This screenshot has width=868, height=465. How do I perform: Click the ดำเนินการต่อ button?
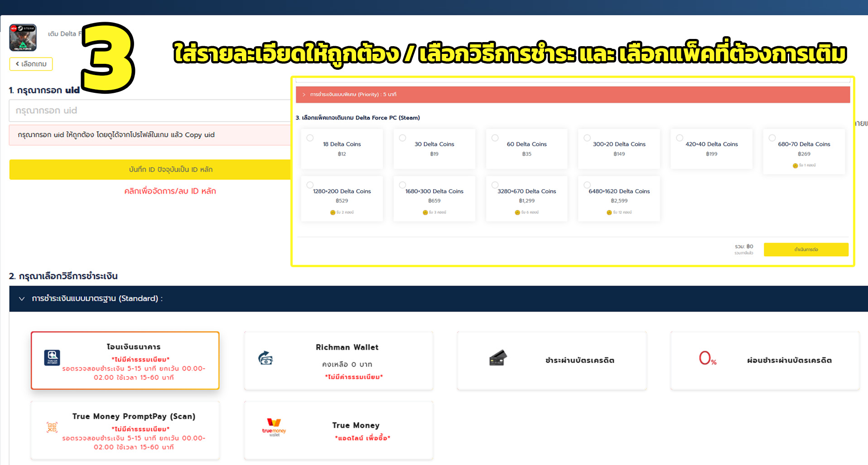tap(806, 249)
